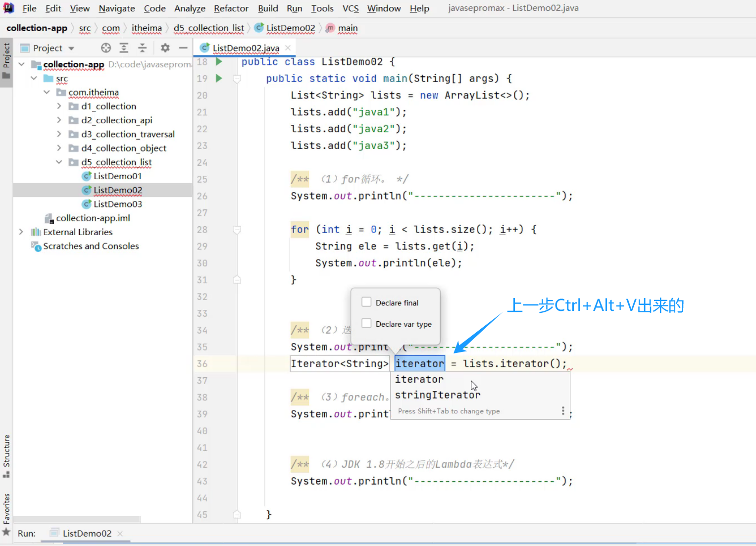This screenshot has height=546, width=756.
Task: Click the Iterator<String> type field on line 36
Action: (x=340, y=363)
